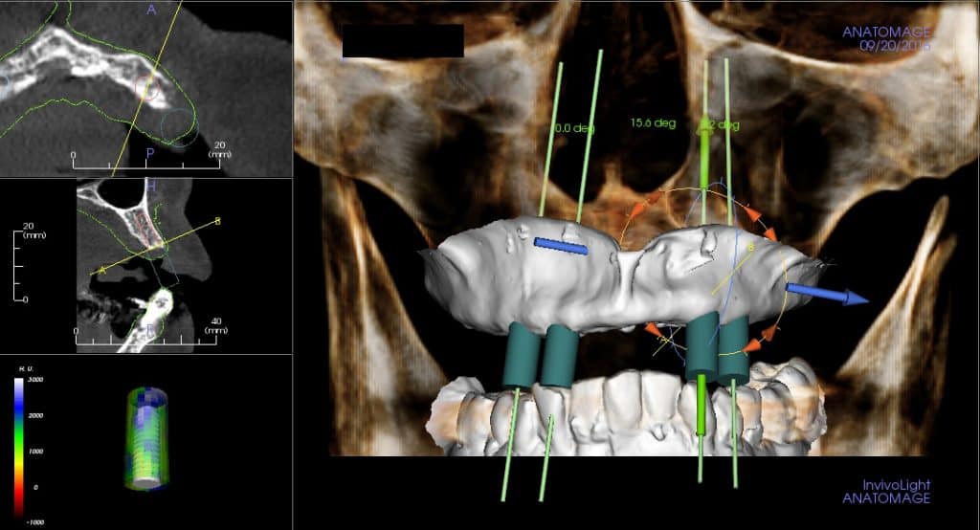Click the blue cylinder handle on the surgical guide
The image size is (980, 530).
click(x=560, y=246)
